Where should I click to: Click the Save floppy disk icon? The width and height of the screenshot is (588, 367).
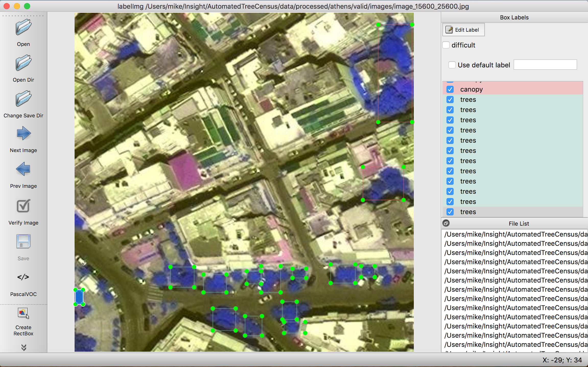[x=23, y=242]
